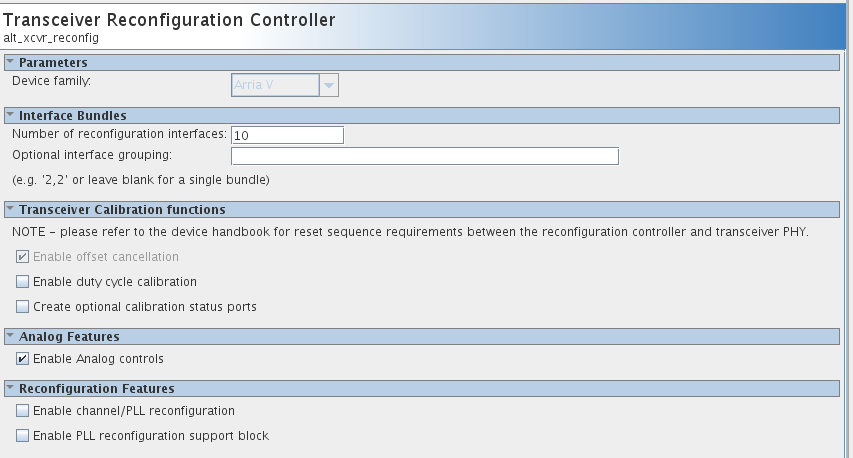Image resolution: width=853 pixels, height=458 pixels.
Task: Click the NOTE about reset sequence requirements
Action: coord(410,232)
